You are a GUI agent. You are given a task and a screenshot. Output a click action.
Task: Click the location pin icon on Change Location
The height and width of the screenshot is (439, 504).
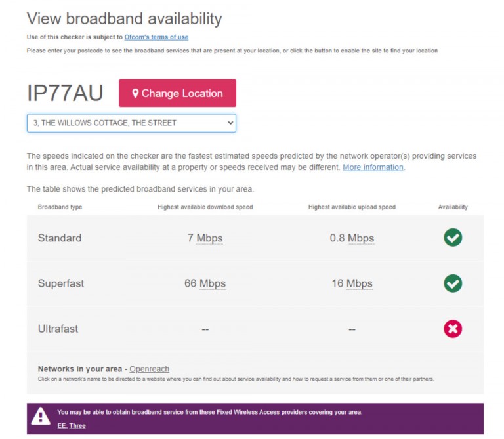(x=135, y=93)
